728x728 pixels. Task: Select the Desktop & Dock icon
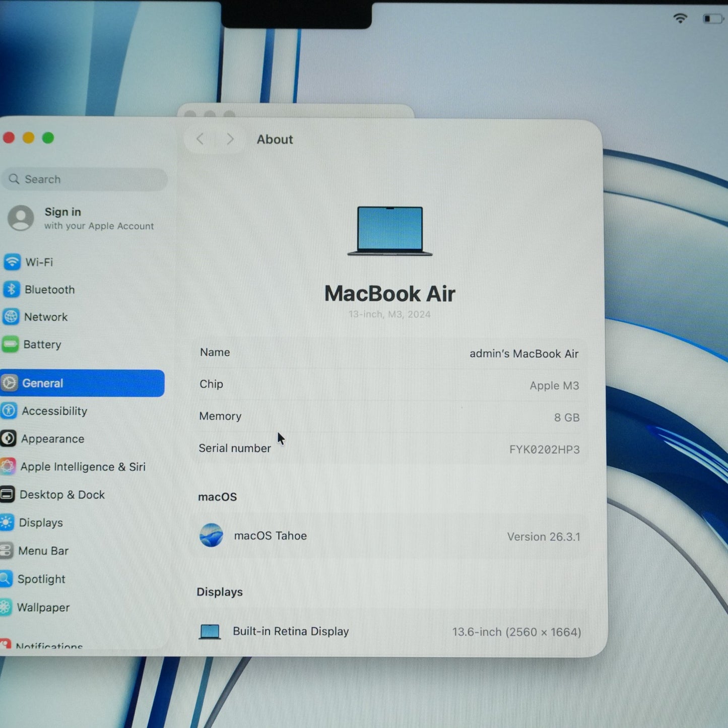(x=7, y=494)
